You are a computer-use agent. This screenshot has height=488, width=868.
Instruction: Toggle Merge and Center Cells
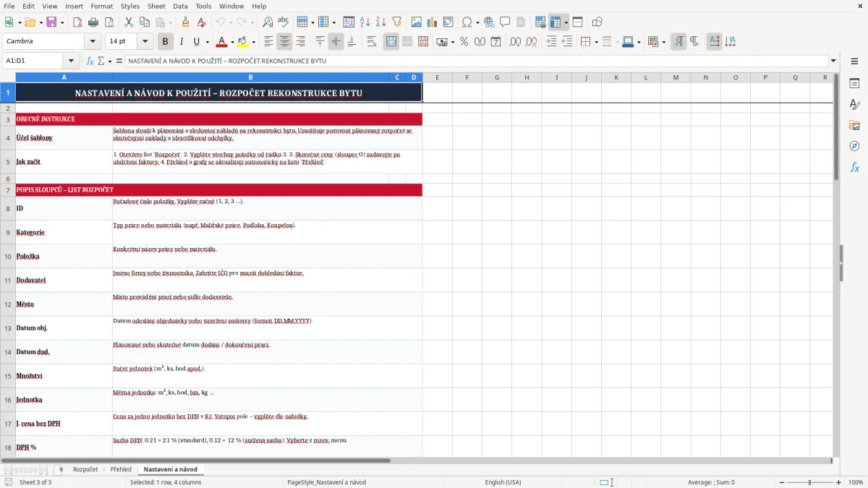click(x=391, y=42)
